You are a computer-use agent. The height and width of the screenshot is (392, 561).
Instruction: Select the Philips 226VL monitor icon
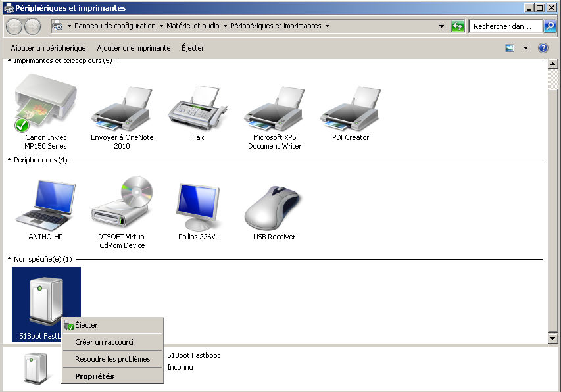(198, 207)
